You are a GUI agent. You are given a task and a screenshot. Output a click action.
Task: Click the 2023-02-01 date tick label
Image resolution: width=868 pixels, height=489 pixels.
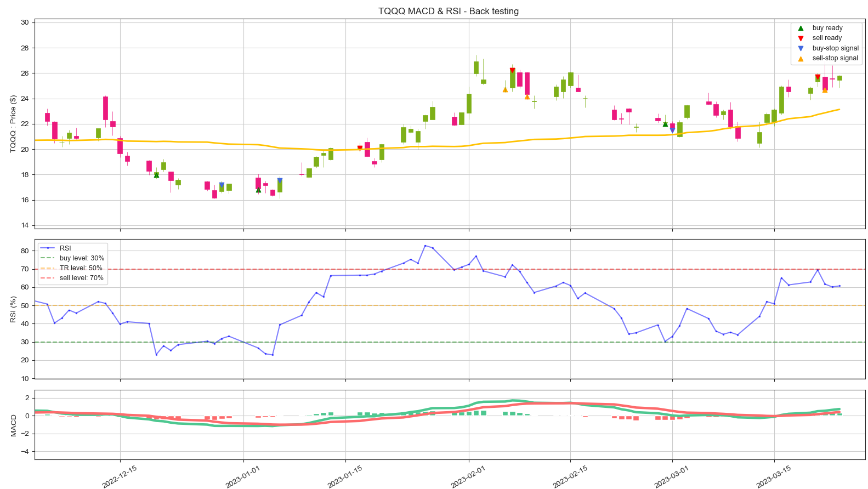[468, 476]
